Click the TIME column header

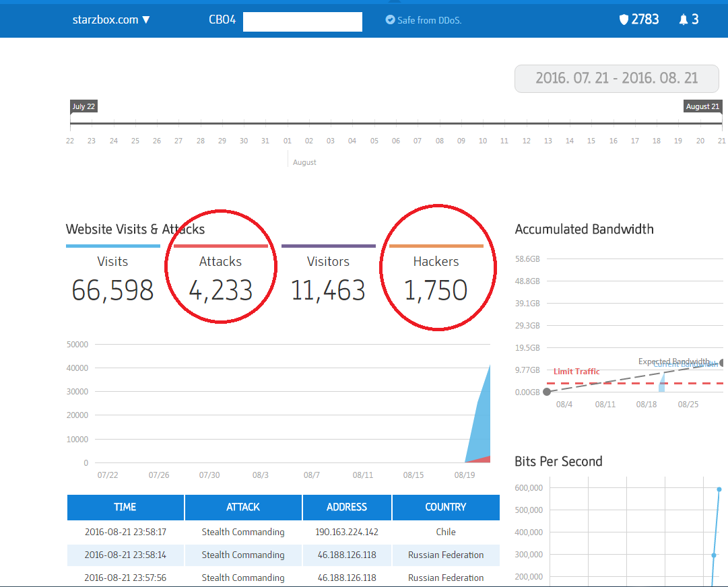click(x=125, y=507)
